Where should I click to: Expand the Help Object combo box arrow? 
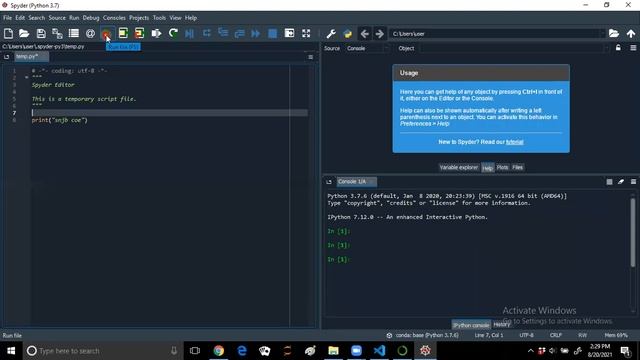(607, 48)
